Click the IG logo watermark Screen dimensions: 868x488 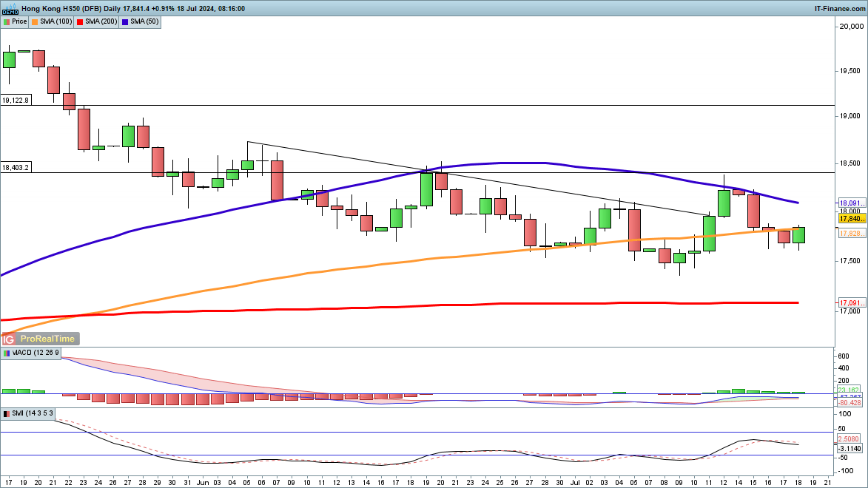coord(9,339)
